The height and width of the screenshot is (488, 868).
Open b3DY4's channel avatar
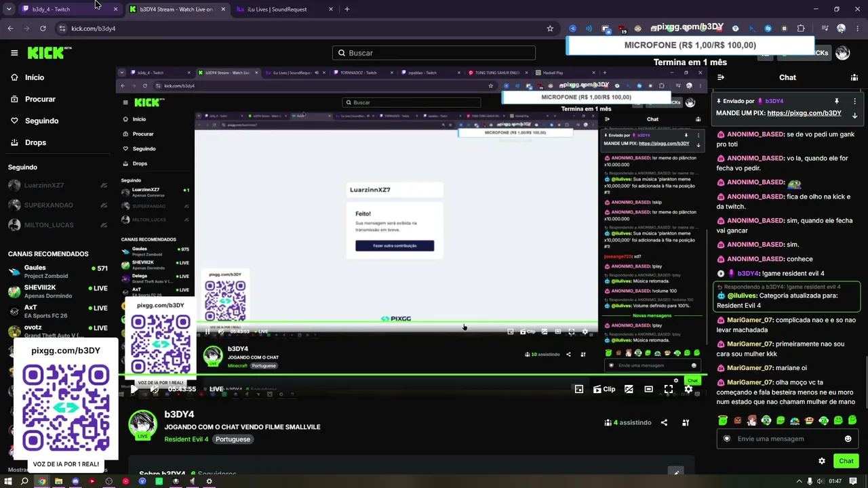pos(142,424)
